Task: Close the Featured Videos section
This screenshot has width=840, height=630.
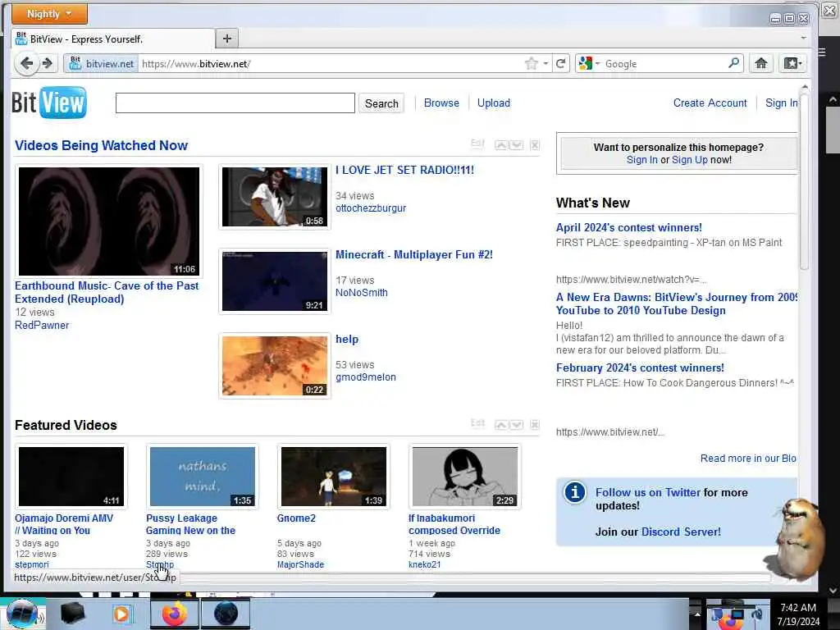Action: (x=535, y=425)
